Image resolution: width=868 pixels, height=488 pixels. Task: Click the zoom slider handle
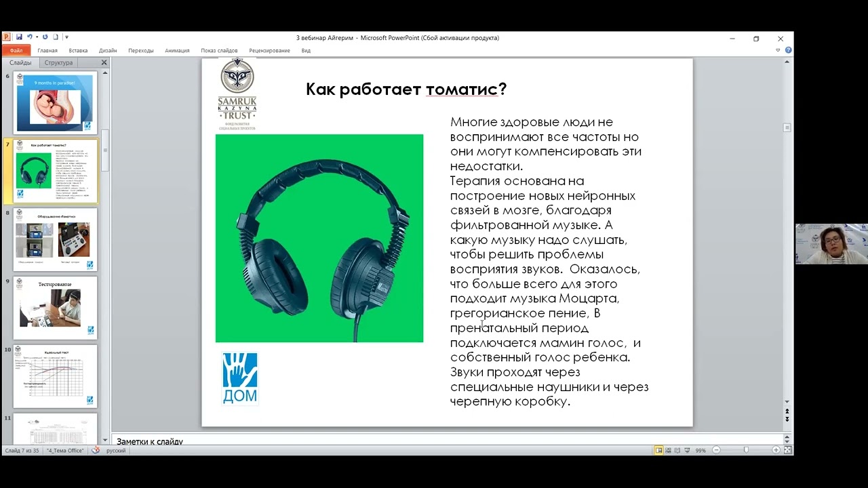click(747, 450)
